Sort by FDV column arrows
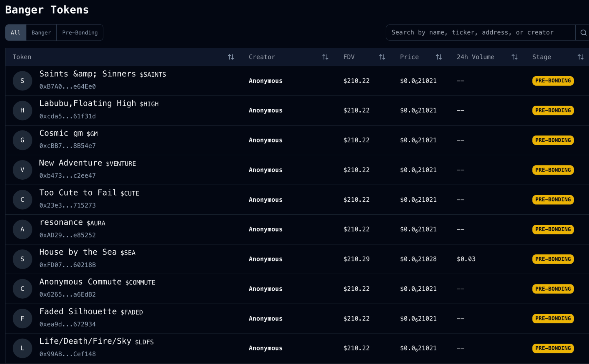589x364 pixels. coord(382,57)
